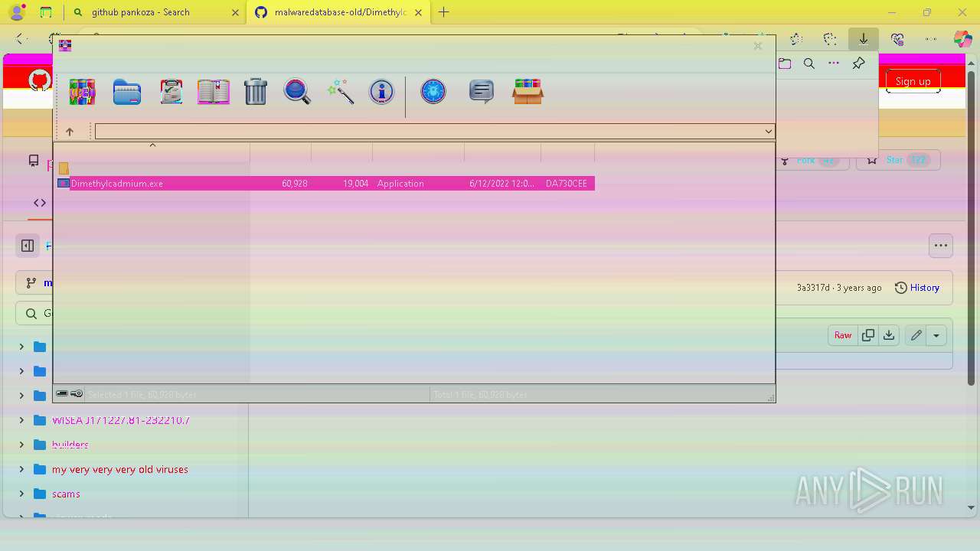Open commit 3a3317d link
Screen dimensions: 980x551
pyautogui.click(x=813, y=288)
